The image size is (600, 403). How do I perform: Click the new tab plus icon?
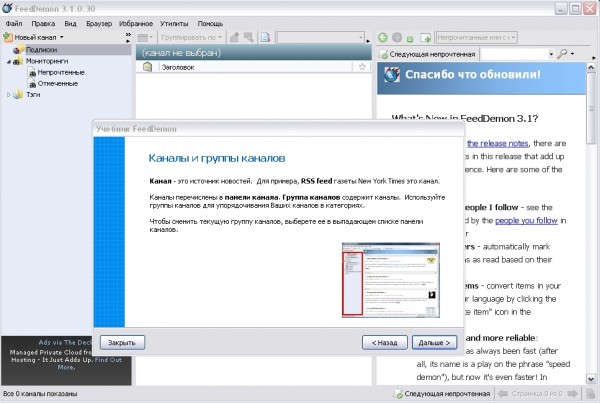coord(426,38)
